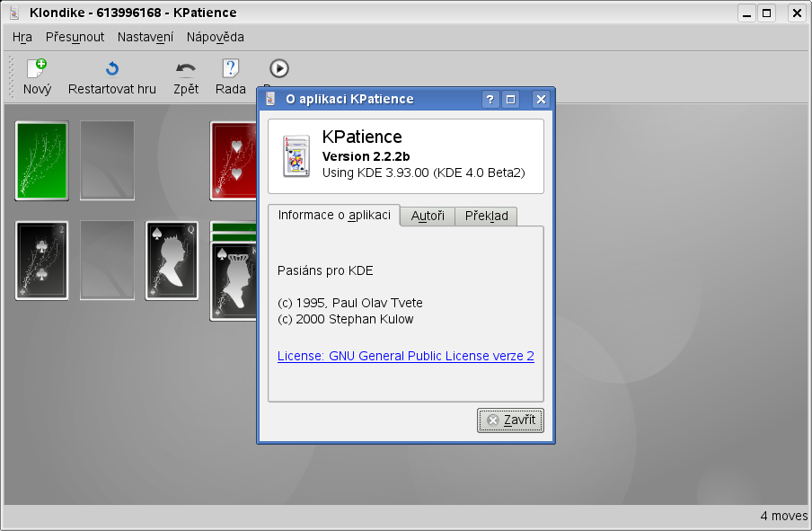Close the Klondike main window

(797, 13)
